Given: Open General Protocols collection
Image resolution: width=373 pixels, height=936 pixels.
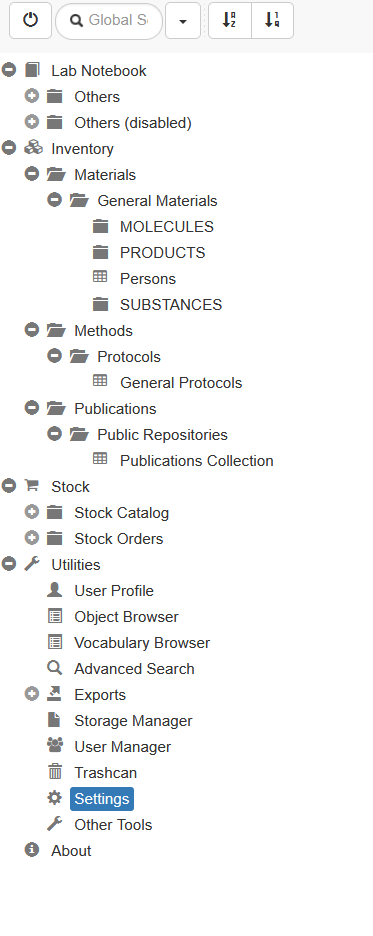Looking at the screenshot, I should 181,383.
